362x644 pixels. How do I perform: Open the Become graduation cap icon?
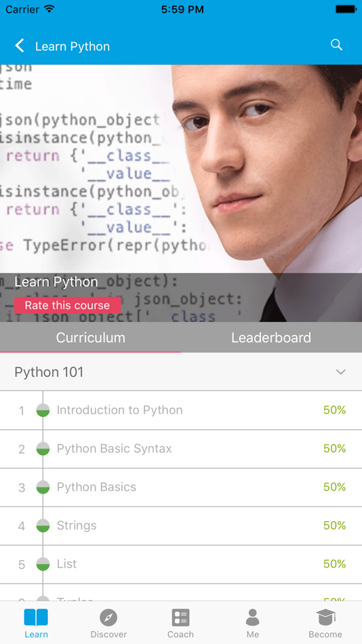(x=325, y=618)
